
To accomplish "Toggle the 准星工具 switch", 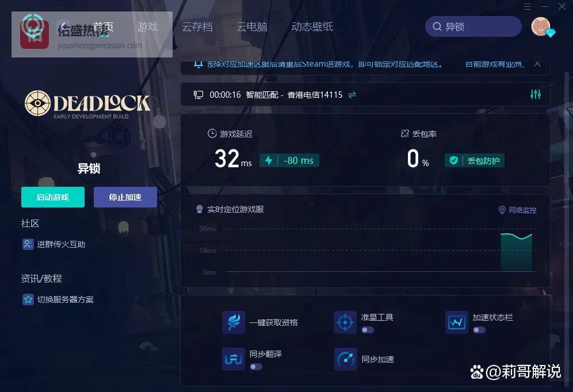I will coord(368,330).
